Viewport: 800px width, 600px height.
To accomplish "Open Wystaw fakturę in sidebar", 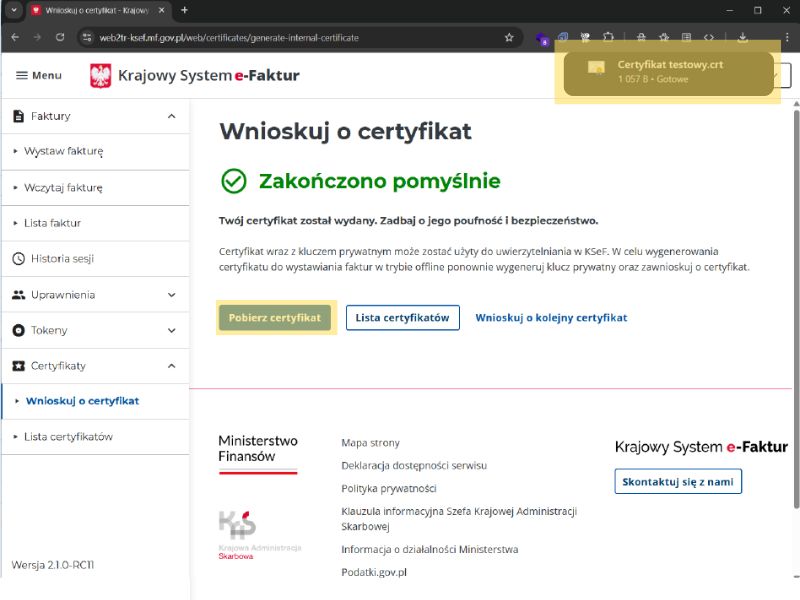I will [x=63, y=152].
